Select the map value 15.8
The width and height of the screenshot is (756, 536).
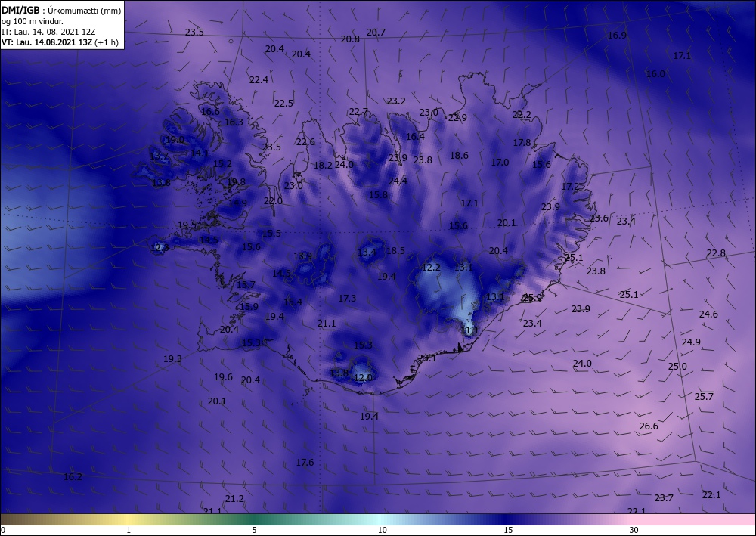pos(379,195)
